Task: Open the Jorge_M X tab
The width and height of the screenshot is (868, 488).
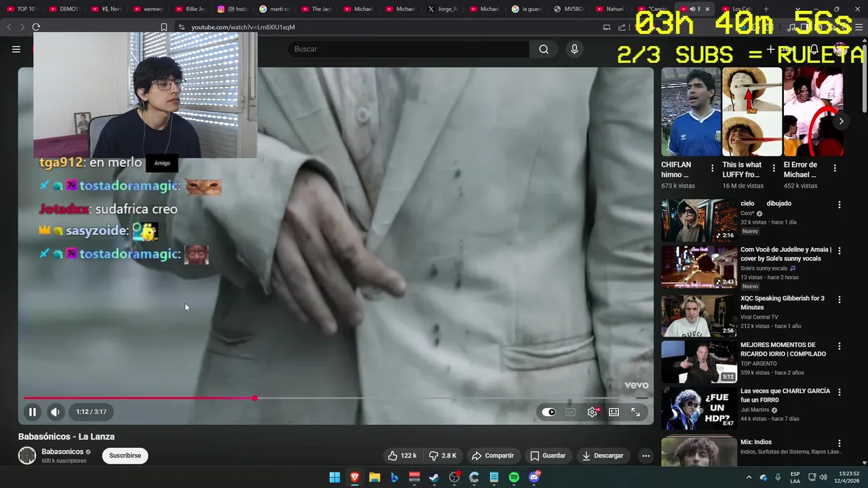Action: tap(442, 9)
